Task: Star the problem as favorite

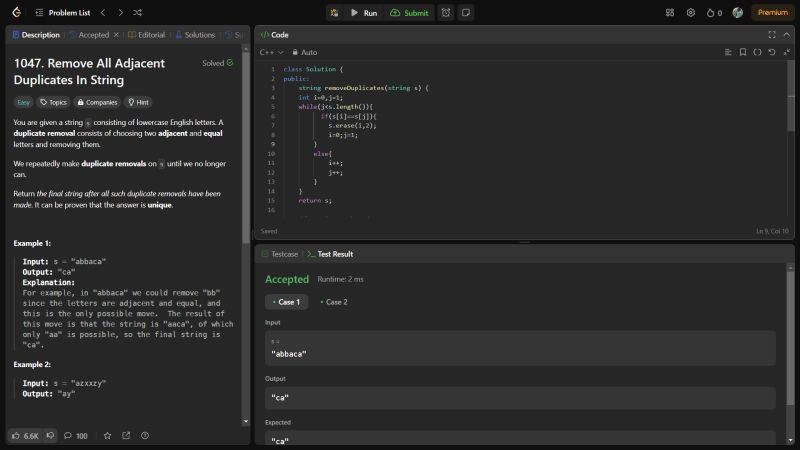Action: [x=107, y=436]
